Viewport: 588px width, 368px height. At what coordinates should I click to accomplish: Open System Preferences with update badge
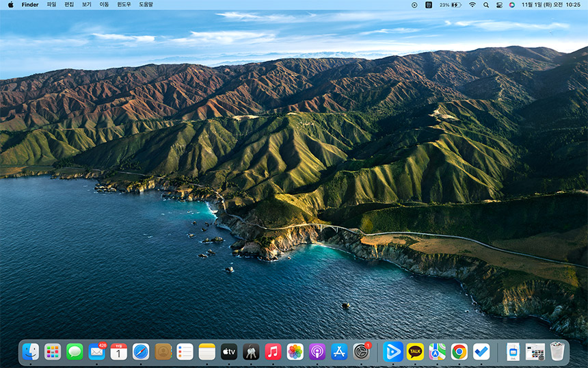point(361,352)
